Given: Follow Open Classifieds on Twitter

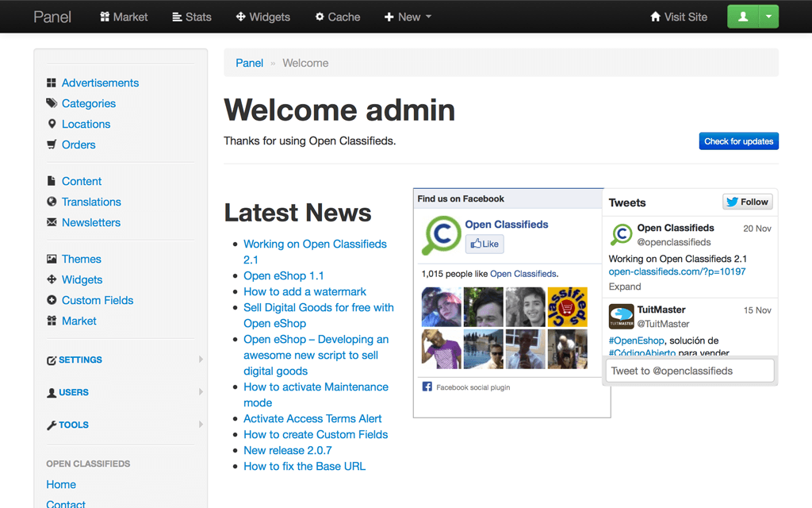Looking at the screenshot, I should 747,202.
